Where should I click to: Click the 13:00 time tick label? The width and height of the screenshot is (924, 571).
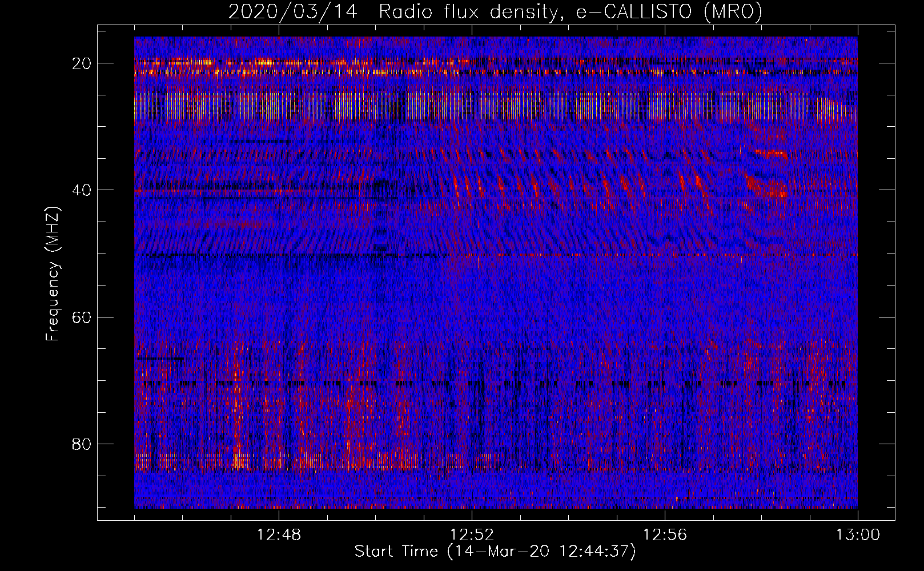pos(858,535)
